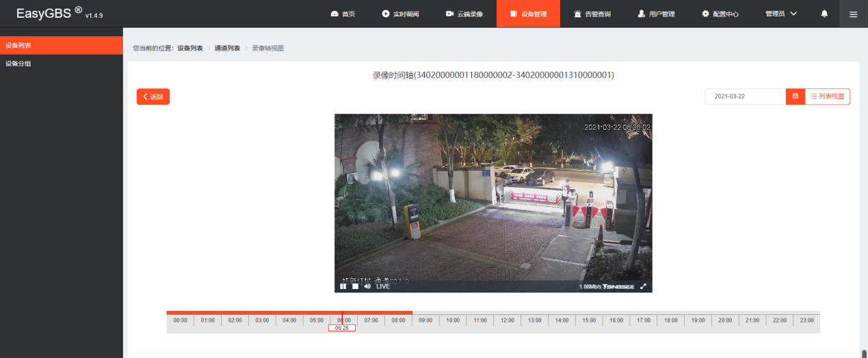Click the 返回 back button
Image resolution: width=868 pixels, height=358 pixels.
pos(153,97)
